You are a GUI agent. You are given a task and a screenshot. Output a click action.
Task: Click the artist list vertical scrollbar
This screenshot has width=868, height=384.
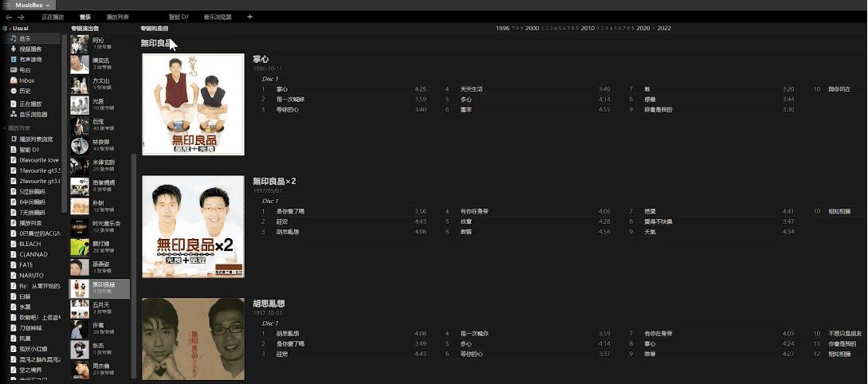point(133,265)
